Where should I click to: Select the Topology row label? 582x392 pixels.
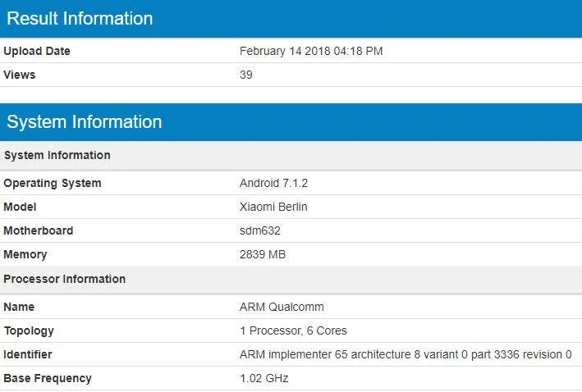point(29,330)
